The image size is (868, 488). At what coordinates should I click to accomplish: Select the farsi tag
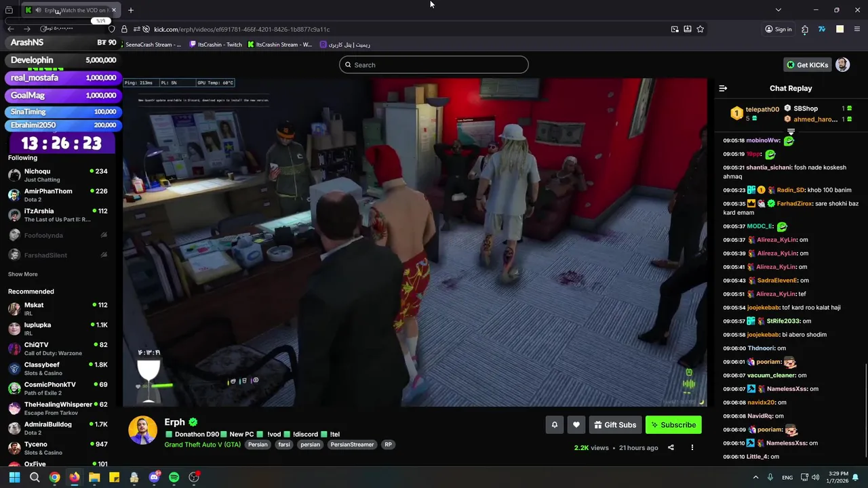284,445
